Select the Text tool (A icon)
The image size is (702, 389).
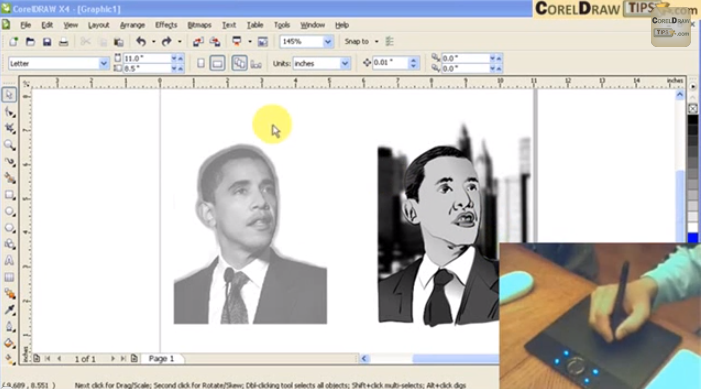pyautogui.click(x=9, y=261)
